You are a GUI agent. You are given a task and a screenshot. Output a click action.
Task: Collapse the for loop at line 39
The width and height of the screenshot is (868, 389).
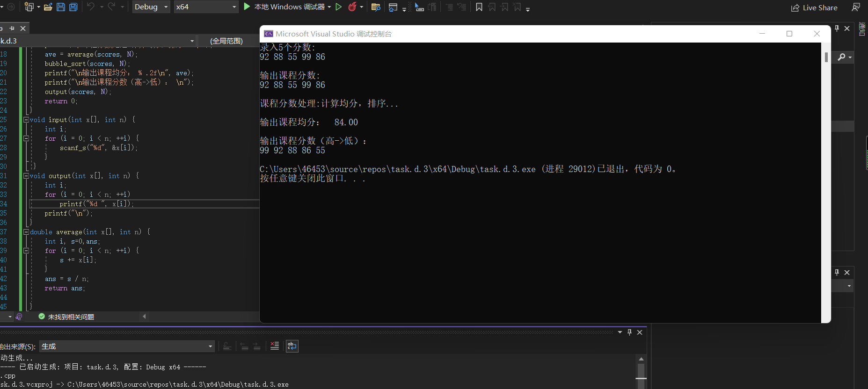click(x=26, y=251)
